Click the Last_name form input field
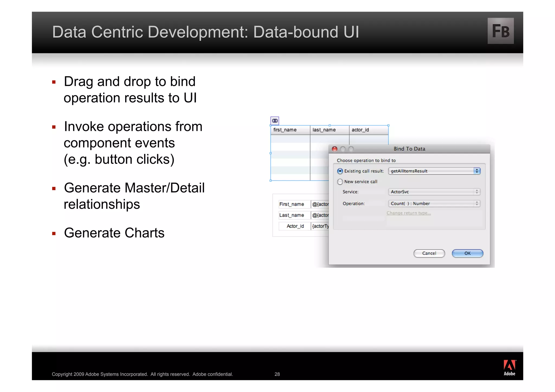 320,215
